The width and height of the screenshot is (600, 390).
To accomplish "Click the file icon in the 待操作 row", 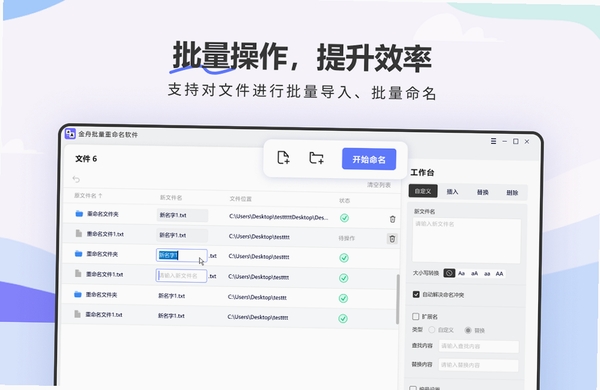I will (x=79, y=233).
